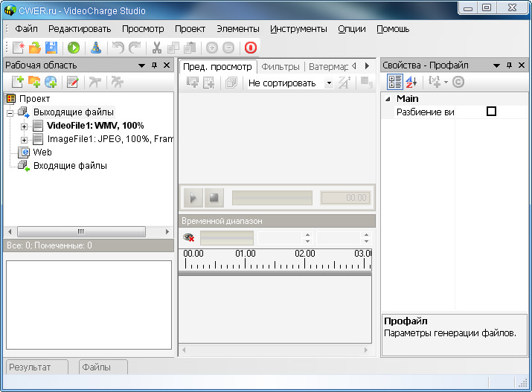
Task: Click the New Project toolbar icon
Action: (x=18, y=48)
